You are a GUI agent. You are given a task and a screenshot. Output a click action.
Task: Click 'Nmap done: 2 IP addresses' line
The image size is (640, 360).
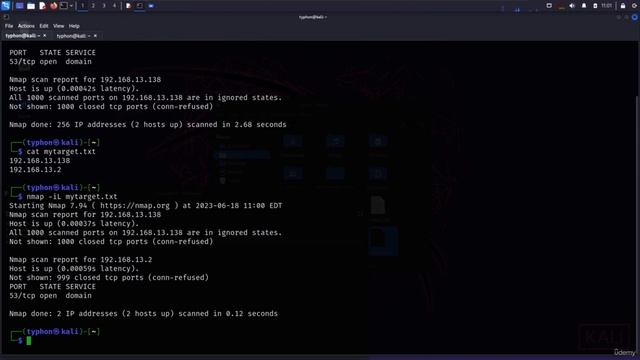tap(143, 313)
